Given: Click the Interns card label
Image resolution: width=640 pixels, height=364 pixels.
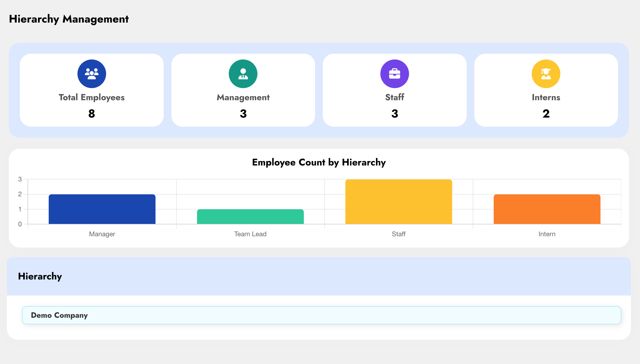Looking at the screenshot, I should (x=546, y=97).
